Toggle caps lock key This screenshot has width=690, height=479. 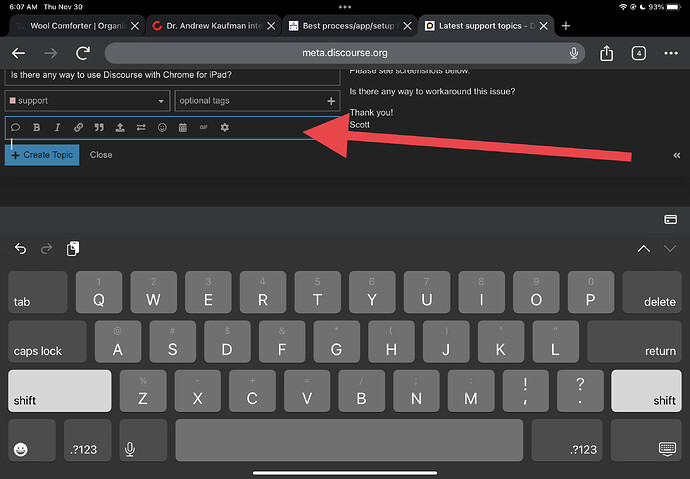47,341
